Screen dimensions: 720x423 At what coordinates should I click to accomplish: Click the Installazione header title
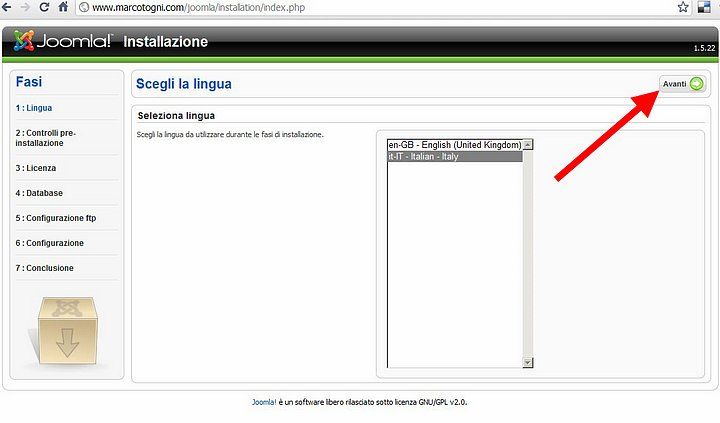165,42
